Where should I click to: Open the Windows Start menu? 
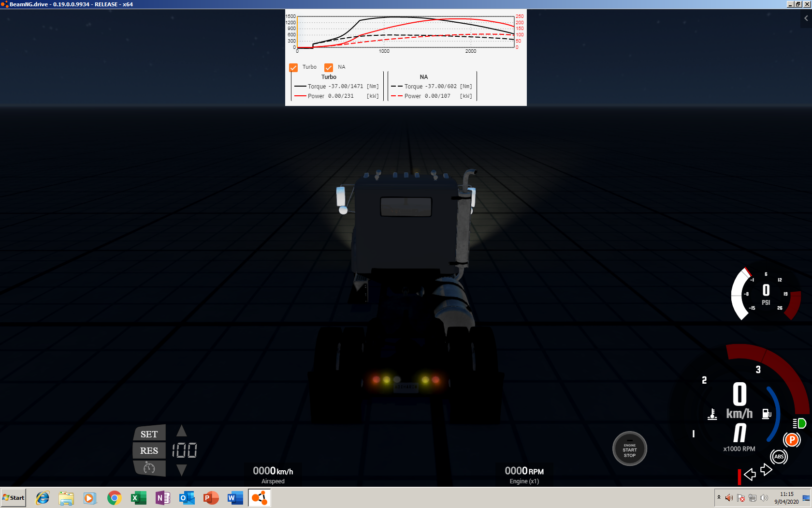(14, 497)
